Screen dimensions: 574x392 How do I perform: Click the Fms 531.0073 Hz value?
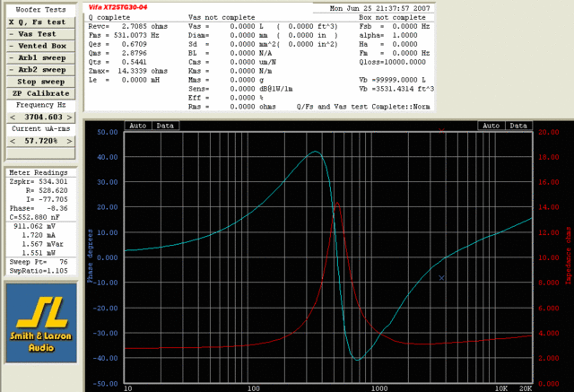124,35
